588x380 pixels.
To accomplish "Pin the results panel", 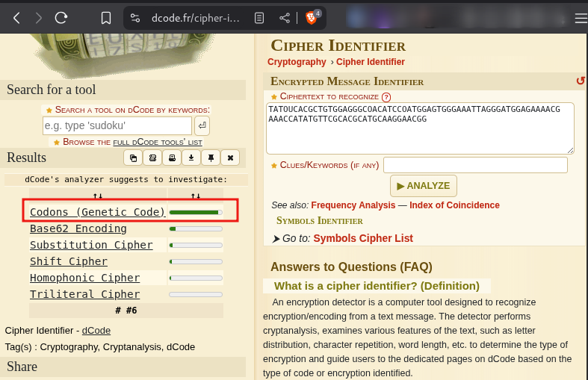I will [211, 158].
